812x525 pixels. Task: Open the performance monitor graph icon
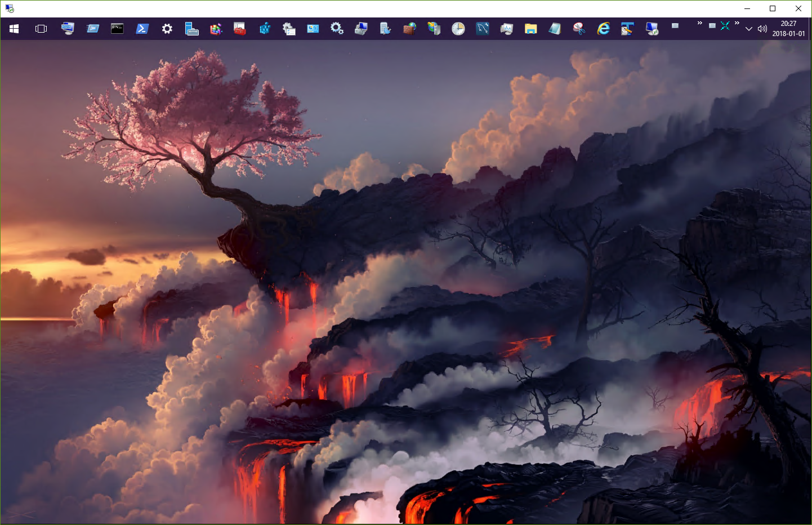507,29
